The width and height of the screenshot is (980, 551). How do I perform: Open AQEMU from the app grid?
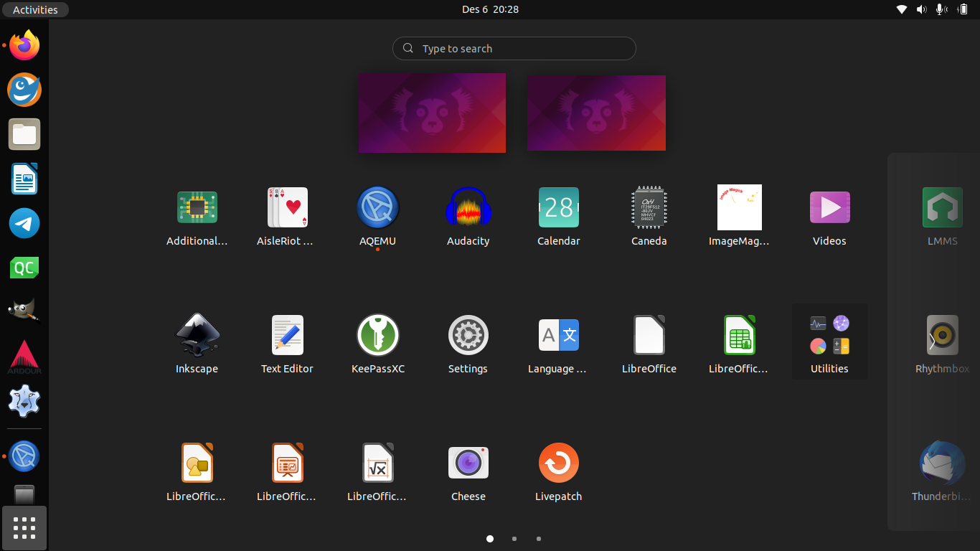tap(378, 217)
